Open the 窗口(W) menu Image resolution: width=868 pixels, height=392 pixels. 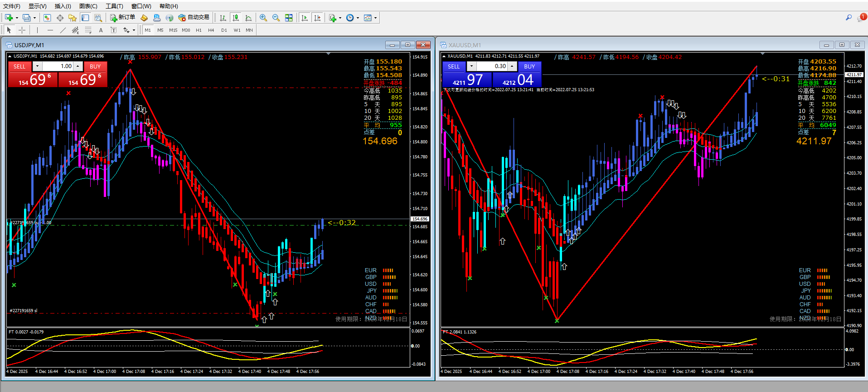pyautogui.click(x=141, y=6)
